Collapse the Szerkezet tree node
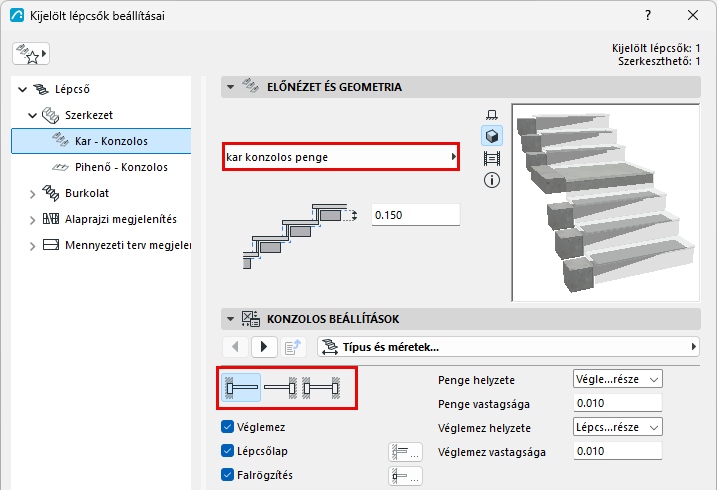 pos(32,115)
